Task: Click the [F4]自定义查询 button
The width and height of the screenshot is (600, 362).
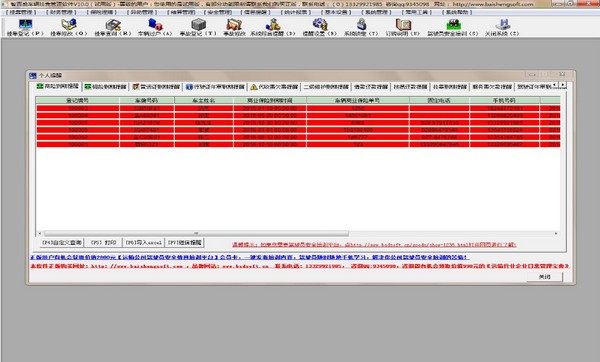Action: point(62,243)
